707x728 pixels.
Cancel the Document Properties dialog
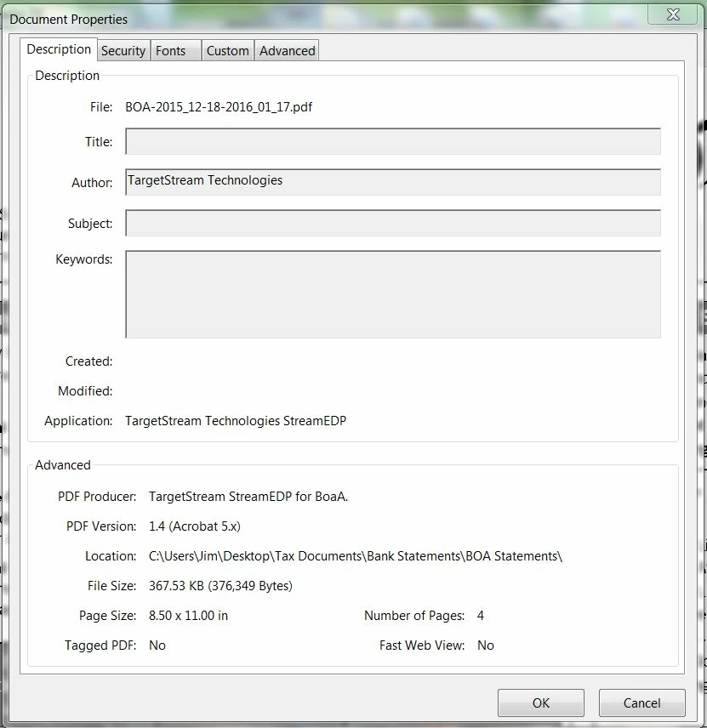click(x=642, y=703)
